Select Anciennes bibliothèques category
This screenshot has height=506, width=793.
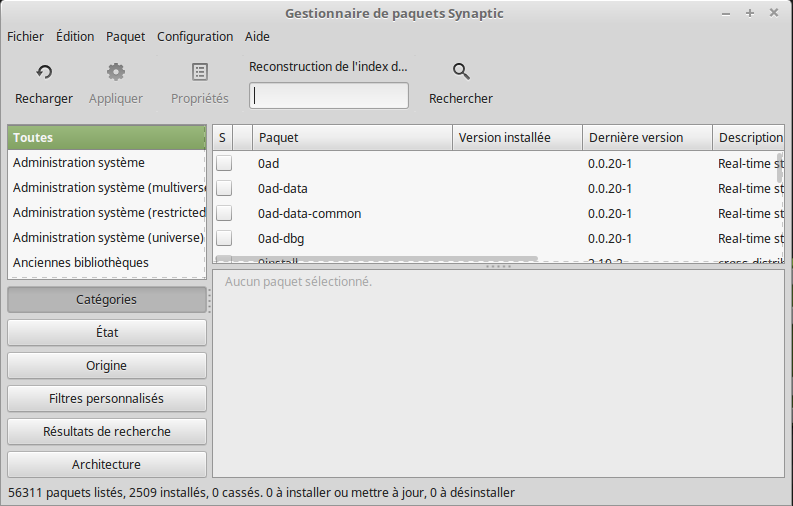pyautogui.click(x=106, y=263)
